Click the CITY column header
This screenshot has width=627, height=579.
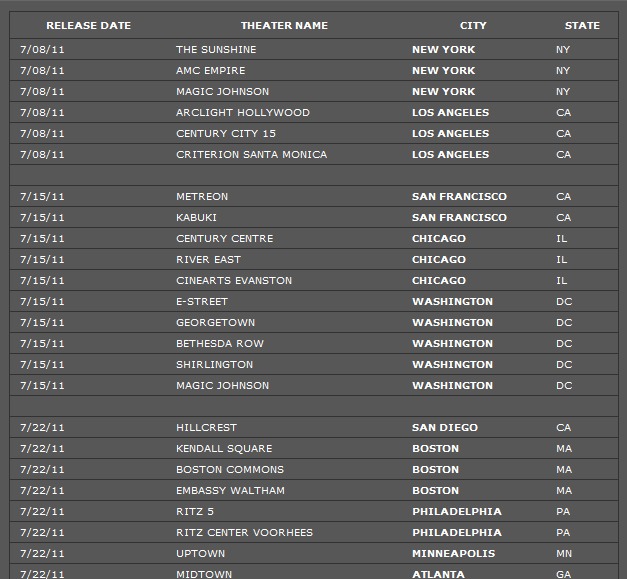(473, 26)
